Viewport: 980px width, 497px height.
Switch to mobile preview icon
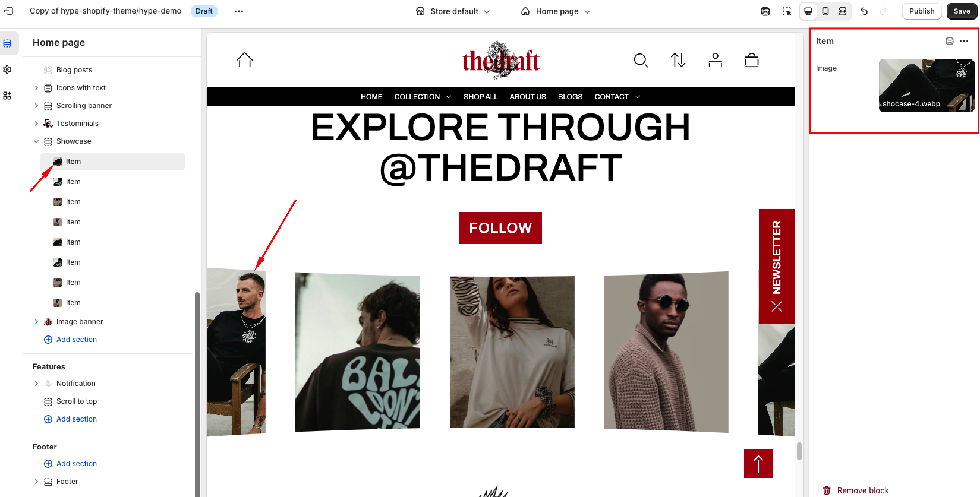point(825,11)
